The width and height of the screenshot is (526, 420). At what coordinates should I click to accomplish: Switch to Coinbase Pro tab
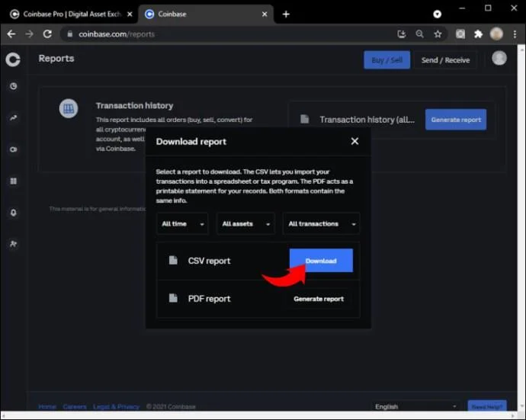pos(71,14)
